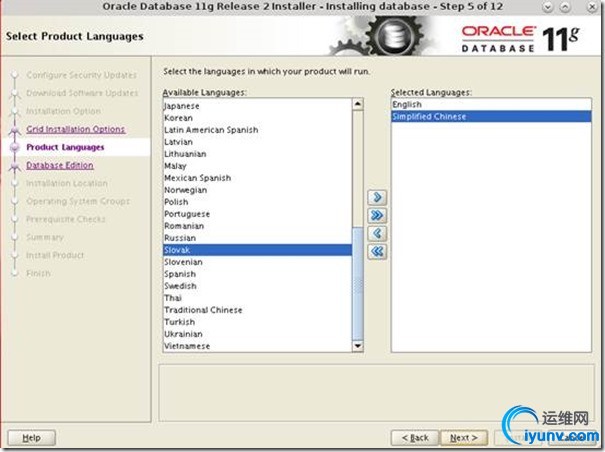Select Malay in Available Languages
Screen dimensions: 605x452
[x=257, y=166]
